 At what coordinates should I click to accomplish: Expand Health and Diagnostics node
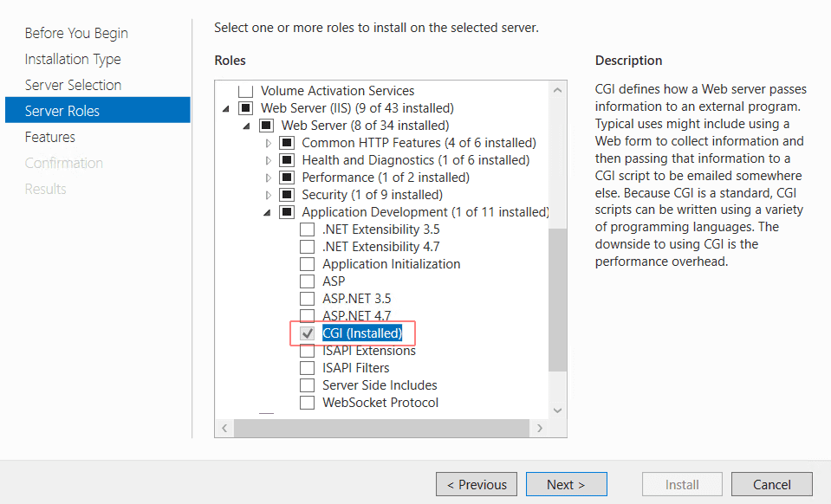[268, 160]
